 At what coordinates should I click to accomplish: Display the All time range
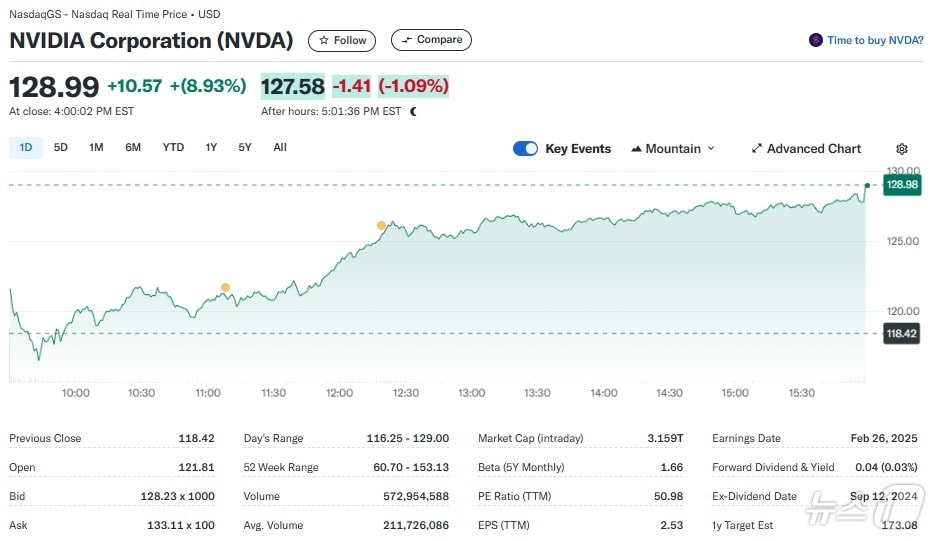280,148
